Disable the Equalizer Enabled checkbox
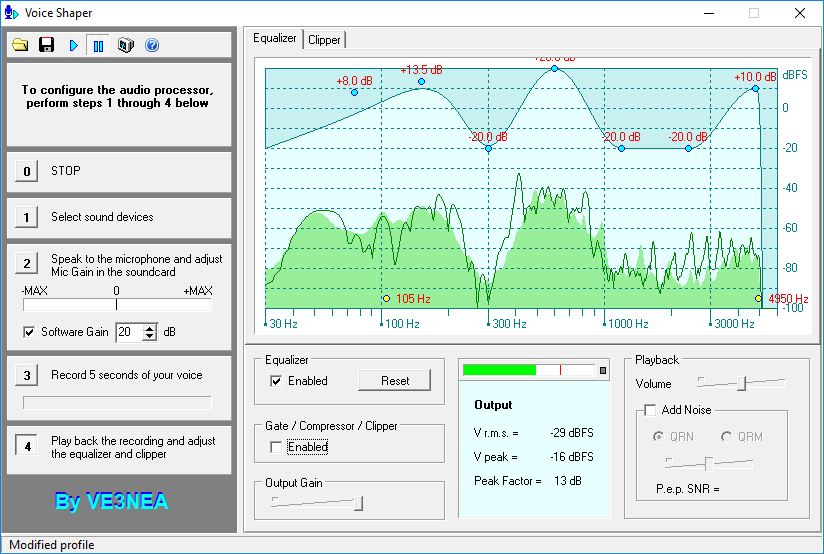Image resolution: width=824 pixels, height=554 pixels. click(276, 381)
